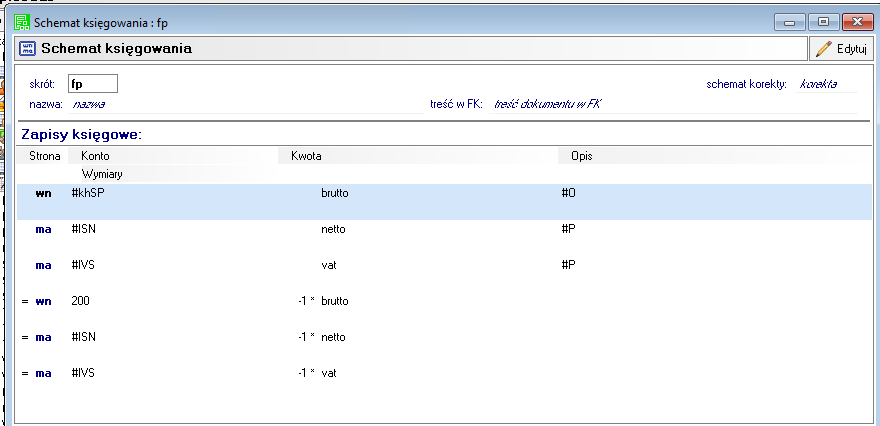Viewport: 880px width, 426px height.
Task: Open the korekta schemat korekty field
Action: click(819, 84)
